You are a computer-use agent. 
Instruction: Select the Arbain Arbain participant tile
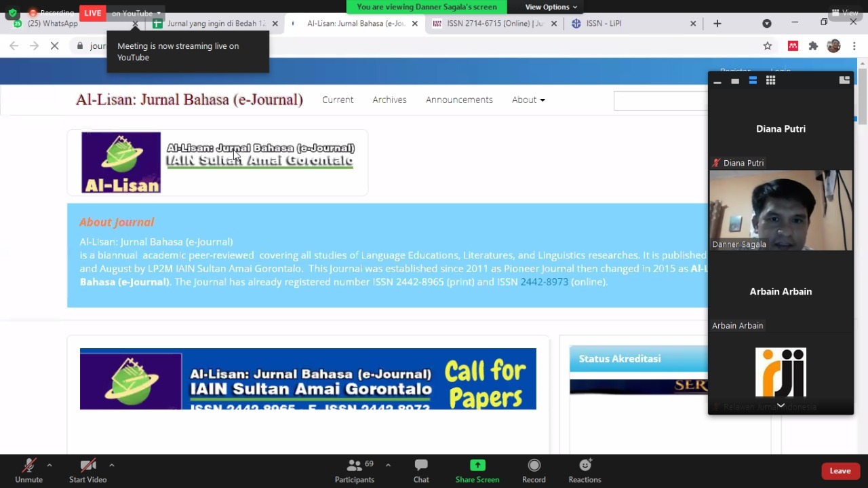[781, 292]
